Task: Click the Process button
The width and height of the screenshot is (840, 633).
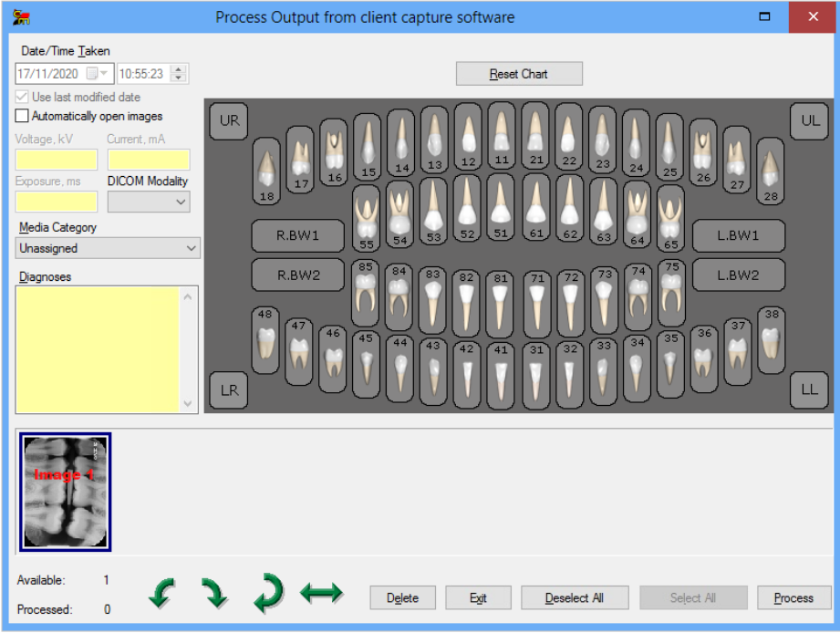Action: (793, 597)
